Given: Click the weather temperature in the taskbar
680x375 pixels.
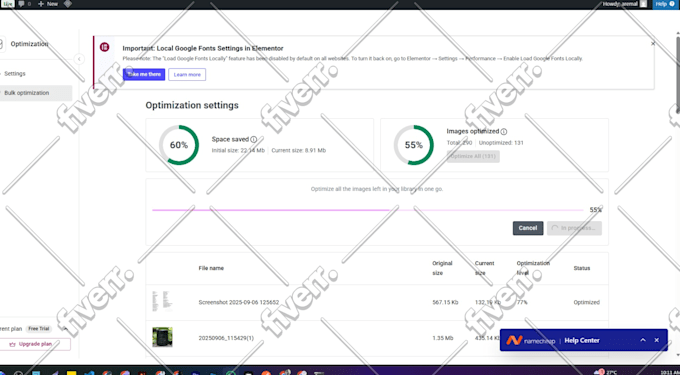Looking at the screenshot, I should pyautogui.click(x=611, y=372).
